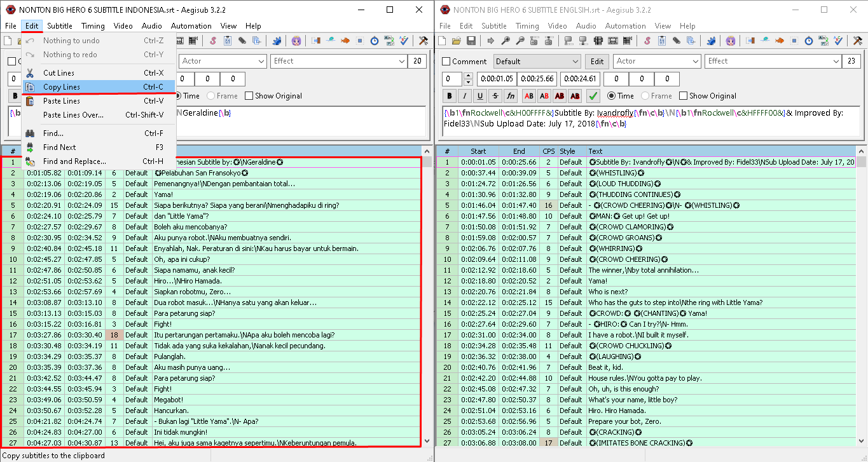
Task: Click Zoom In magnifier in English window
Action: point(505,41)
